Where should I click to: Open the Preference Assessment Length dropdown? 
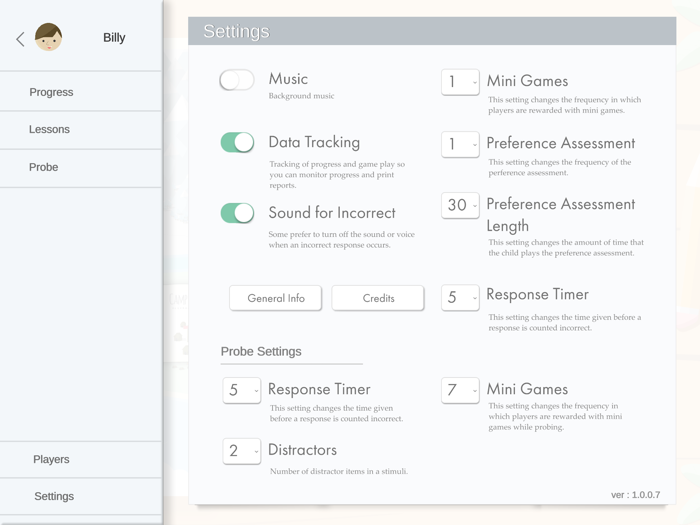(460, 205)
